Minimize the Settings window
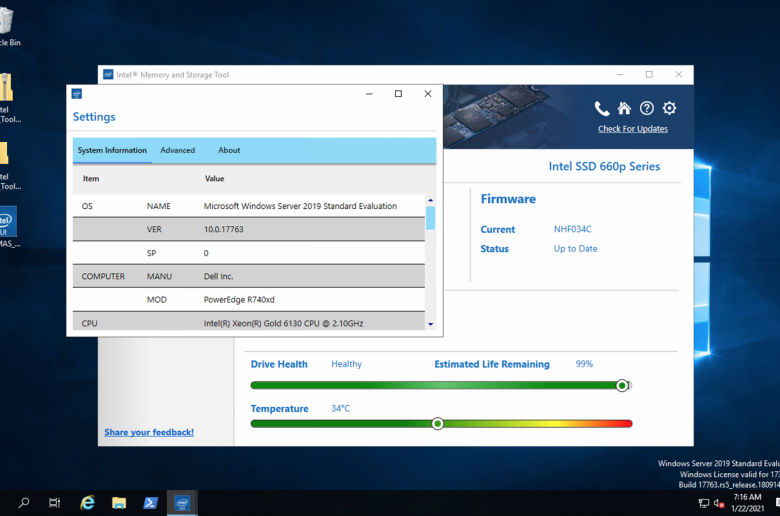Viewport: 780px width, 516px height. pyautogui.click(x=369, y=94)
